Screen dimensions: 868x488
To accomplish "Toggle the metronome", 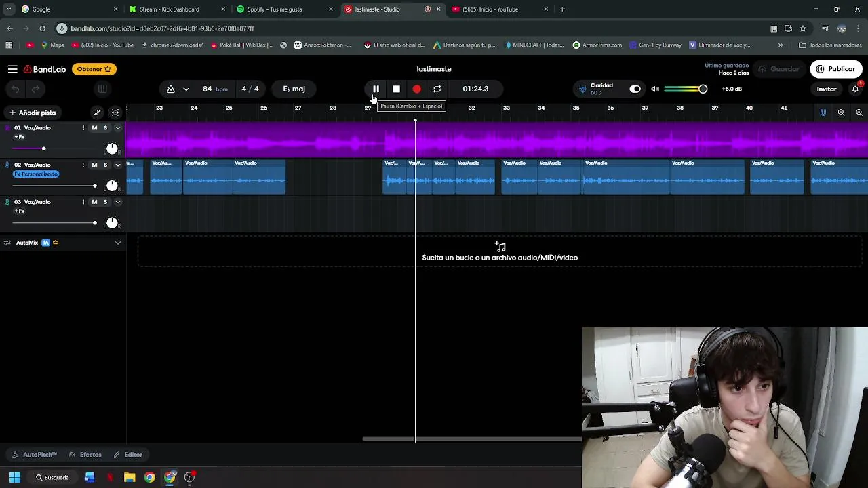I will 171,89.
